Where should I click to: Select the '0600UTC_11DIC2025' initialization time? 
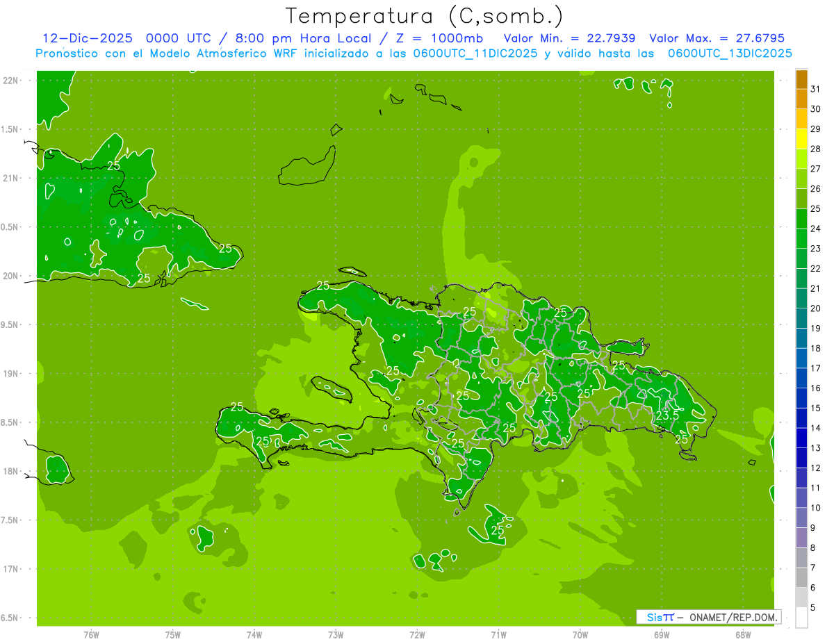point(475,53)
